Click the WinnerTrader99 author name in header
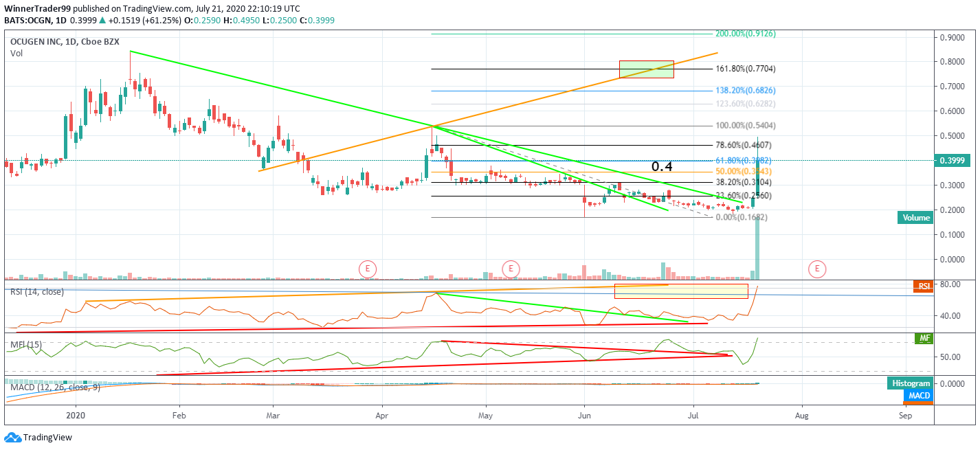This screenshot has width=980, height=450. [x=36, y=8]
